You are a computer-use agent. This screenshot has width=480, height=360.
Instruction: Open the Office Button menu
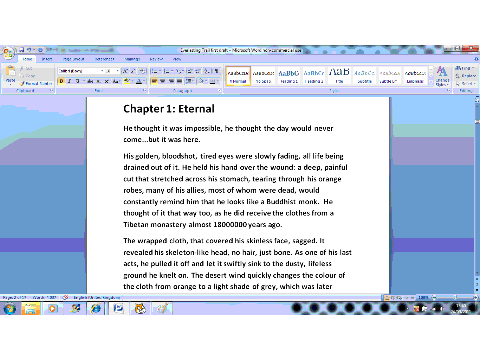8,53
